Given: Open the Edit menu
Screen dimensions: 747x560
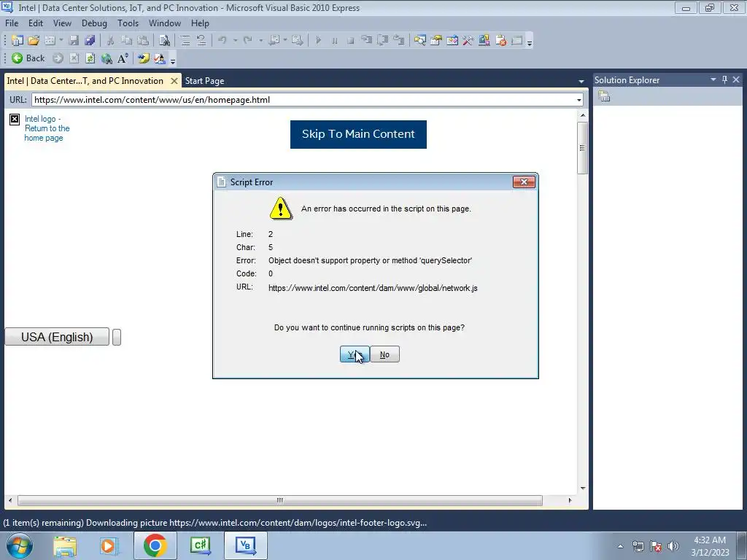Looking at the screenshot, I should pos(35,23).
